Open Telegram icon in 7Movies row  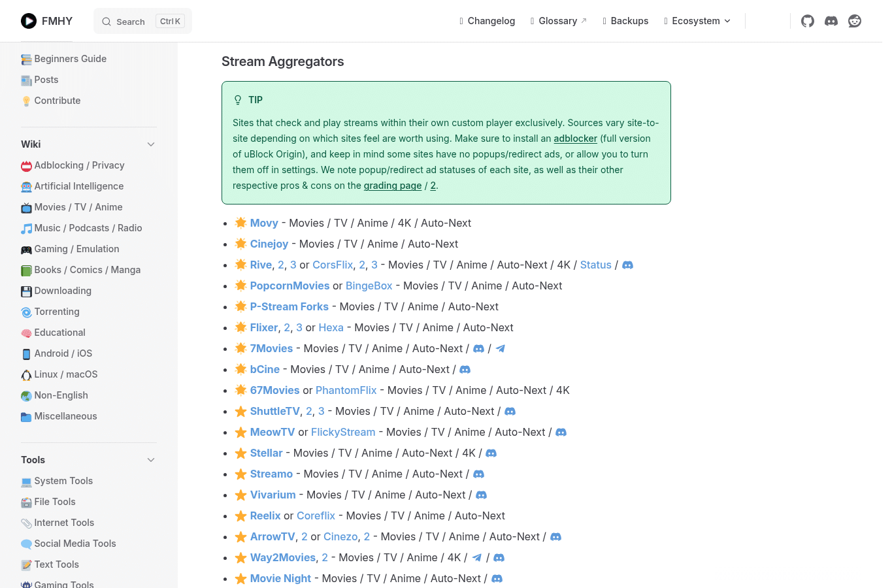[x=501, y=349]
